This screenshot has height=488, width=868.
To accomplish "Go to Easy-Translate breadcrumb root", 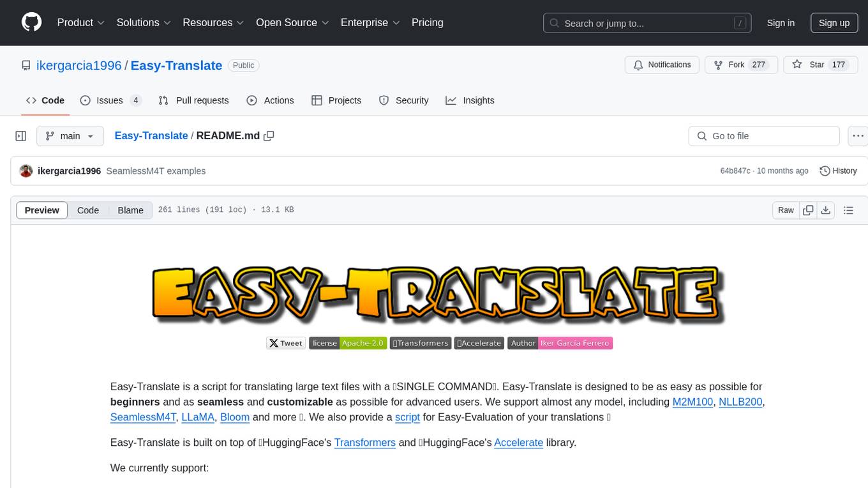I will (x=151, y=135).
